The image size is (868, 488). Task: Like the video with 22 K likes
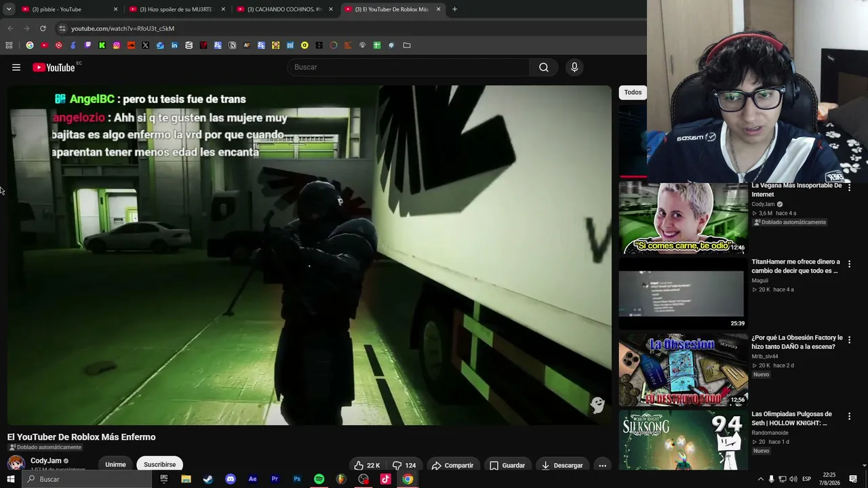point(366,465)
